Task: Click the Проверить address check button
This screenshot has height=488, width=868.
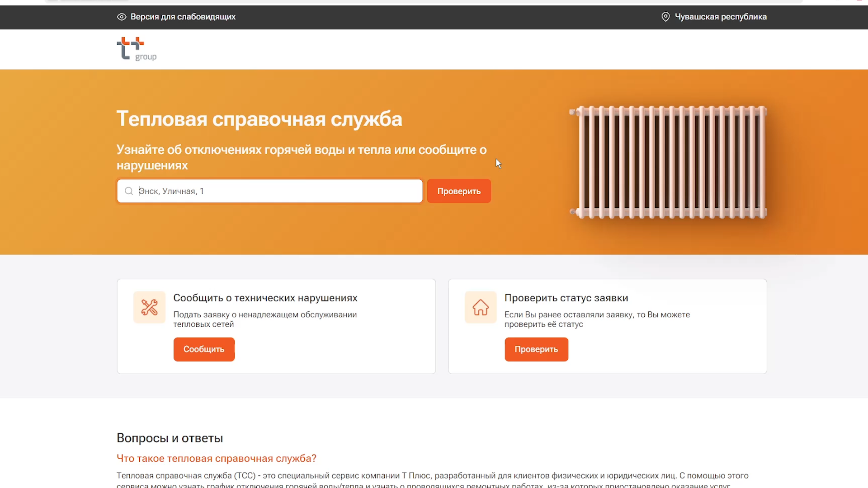Action: 458,191
